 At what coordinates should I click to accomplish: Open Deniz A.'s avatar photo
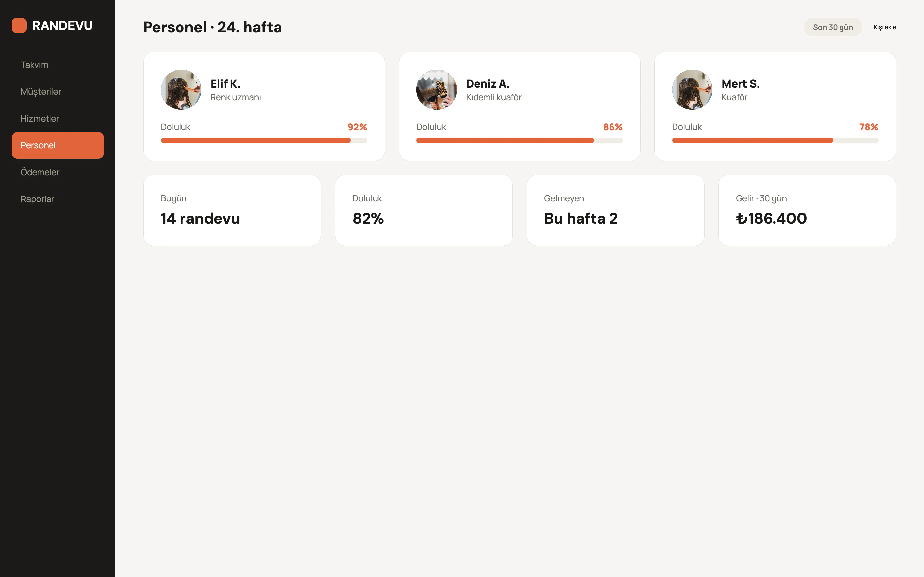click(x=436, y=90)
